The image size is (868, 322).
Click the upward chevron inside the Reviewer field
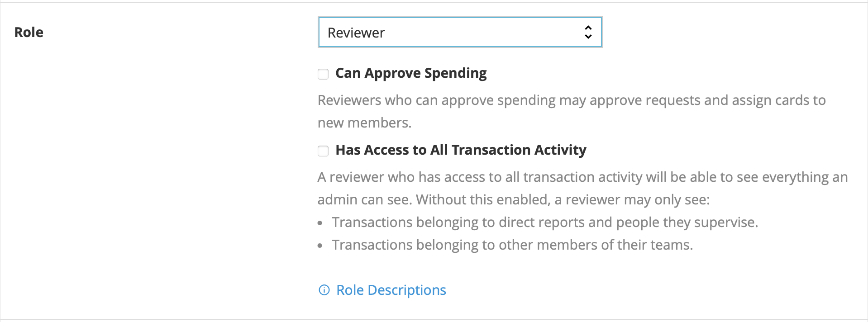coord(588,28)
